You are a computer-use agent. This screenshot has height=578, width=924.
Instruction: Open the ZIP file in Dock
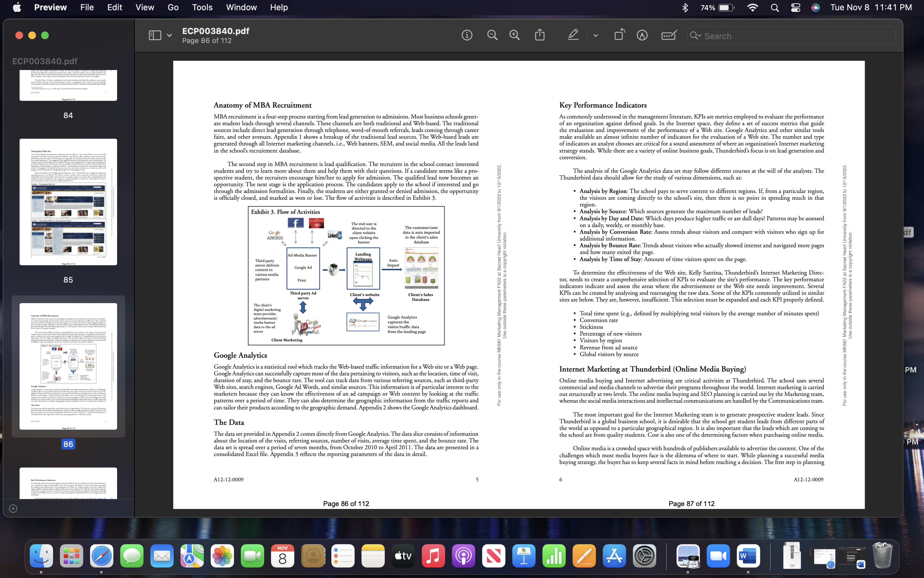(792, 555)
